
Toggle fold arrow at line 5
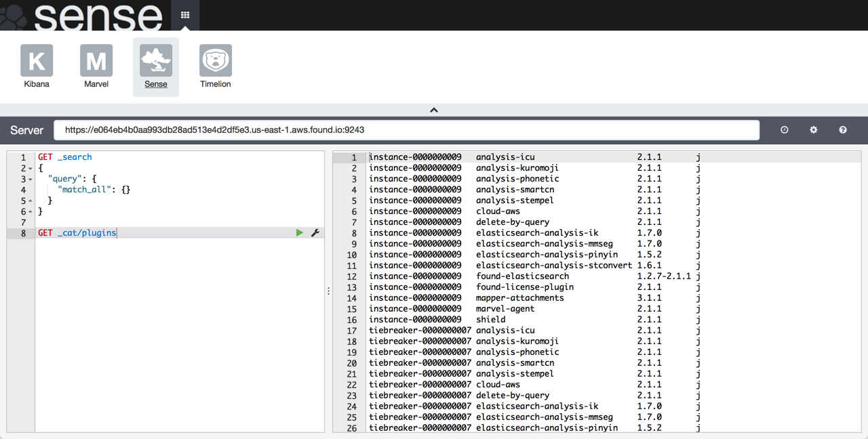tap(31, 201)
